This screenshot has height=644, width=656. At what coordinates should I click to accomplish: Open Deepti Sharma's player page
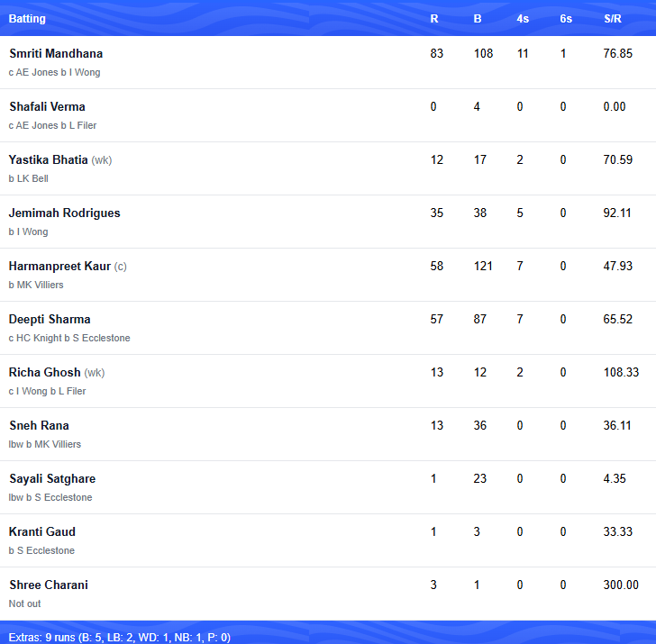coord(50,319)
